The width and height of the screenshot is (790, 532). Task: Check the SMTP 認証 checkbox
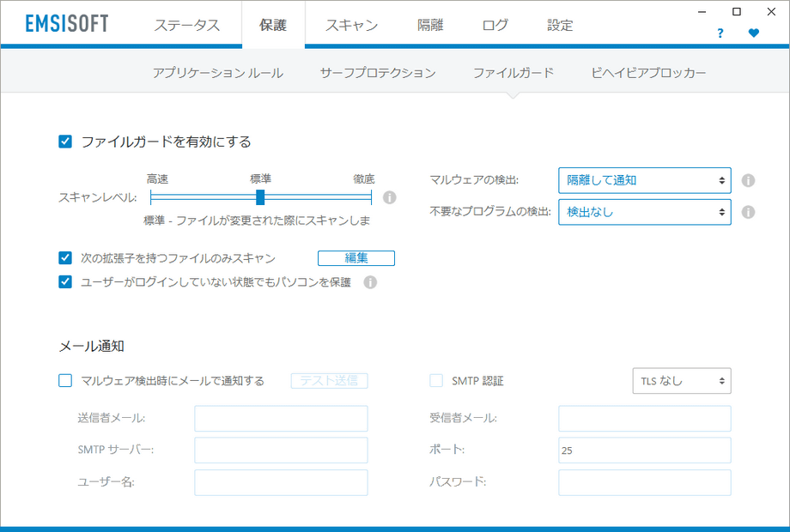pyautogui.click(x=436, y=380)
